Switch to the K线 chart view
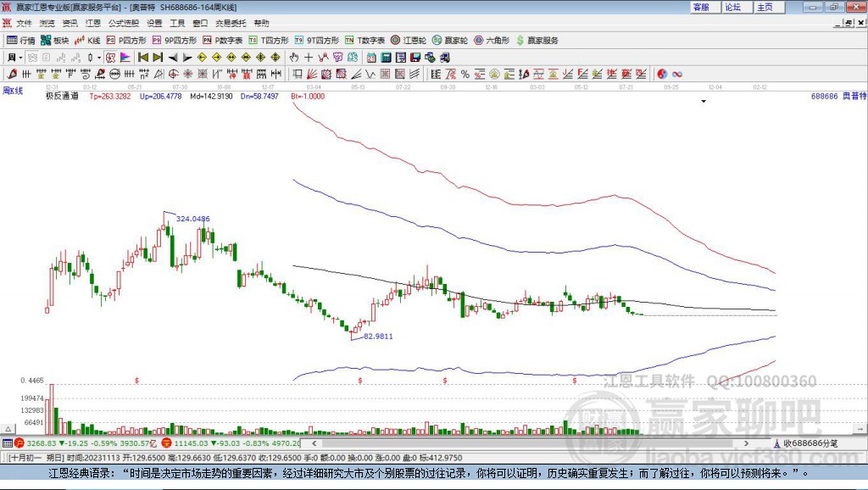 pos(87,41)
